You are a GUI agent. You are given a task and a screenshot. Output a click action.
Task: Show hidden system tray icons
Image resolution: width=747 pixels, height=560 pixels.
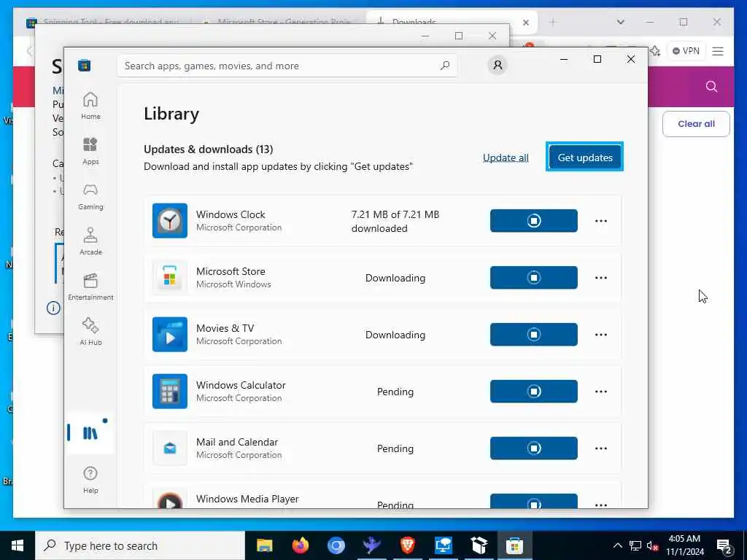coord(617,545)
